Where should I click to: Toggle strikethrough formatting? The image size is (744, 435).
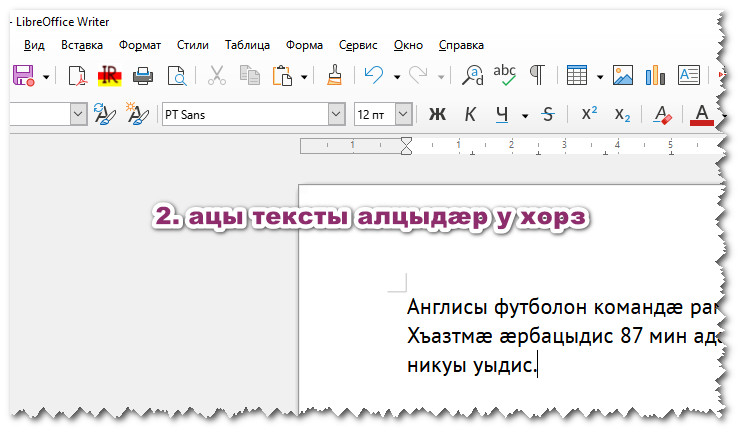549,114
